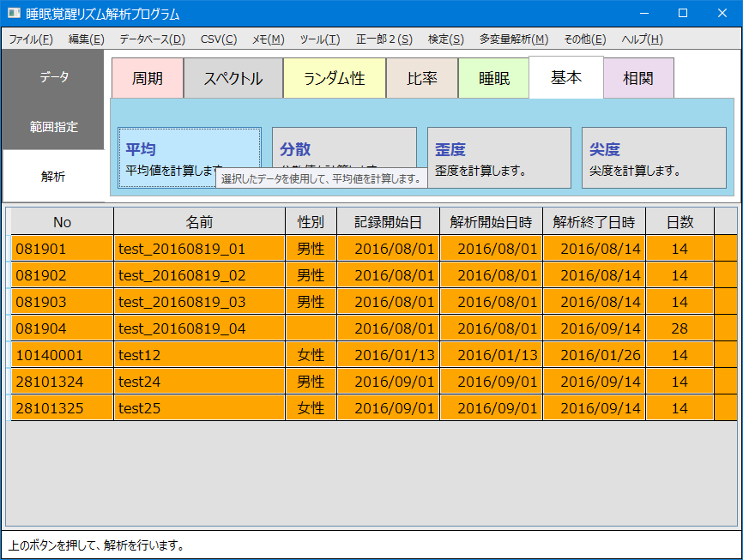Click the name test_20160819_01
This screenshot has height=560, width=743.
(x=200, y=249)
